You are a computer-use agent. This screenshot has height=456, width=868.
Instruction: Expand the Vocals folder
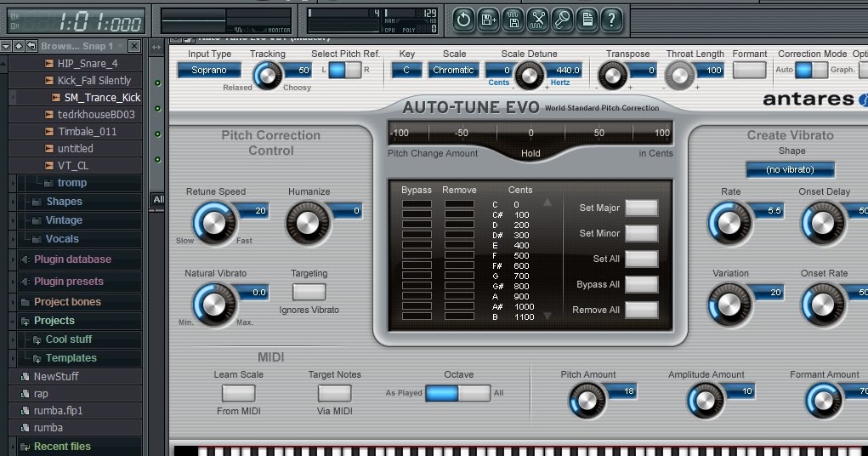(62, 239)
